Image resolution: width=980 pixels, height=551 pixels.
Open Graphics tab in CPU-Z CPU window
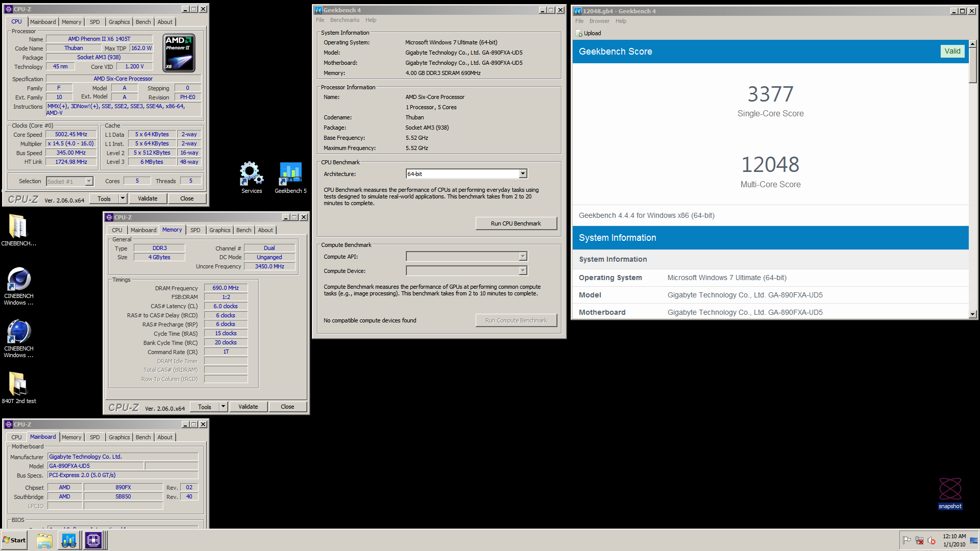pos(119,22)
